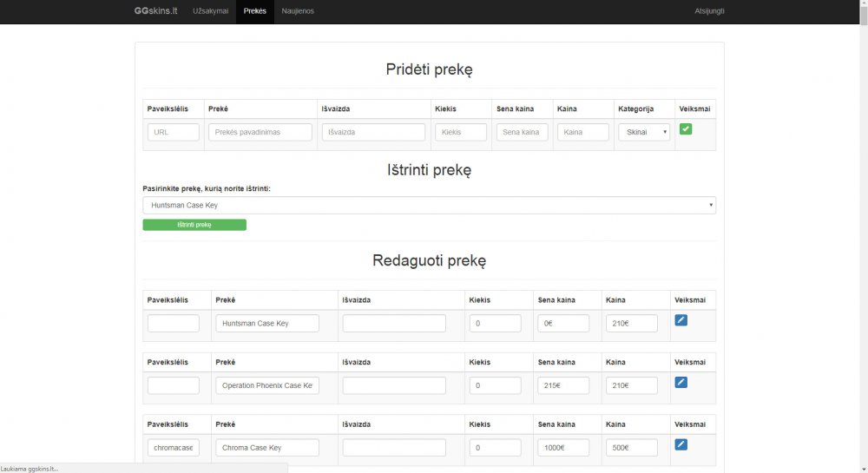Click the Ištrinti prekę green button
Viewport: 868px width, 473px height.
[194, 225]
